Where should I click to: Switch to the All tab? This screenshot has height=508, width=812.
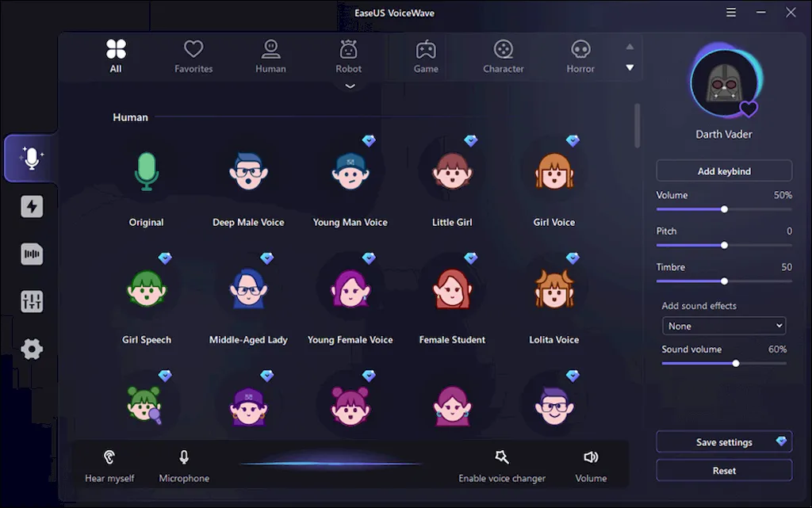click(116, 56)
